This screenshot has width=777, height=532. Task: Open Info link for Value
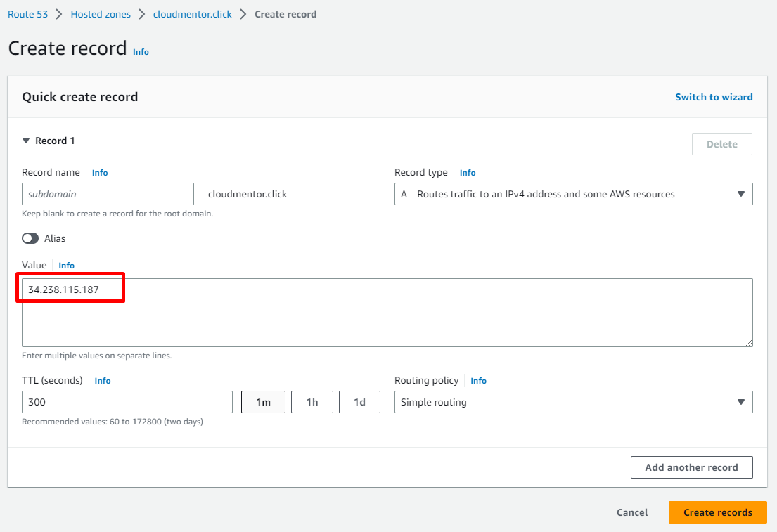tap(66, 266)
